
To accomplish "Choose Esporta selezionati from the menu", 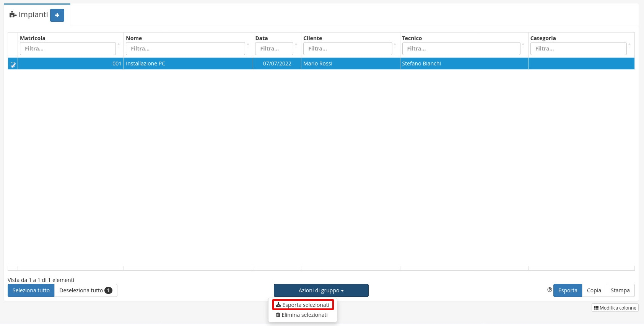I will pyautogui.click(x=303, y=305).
